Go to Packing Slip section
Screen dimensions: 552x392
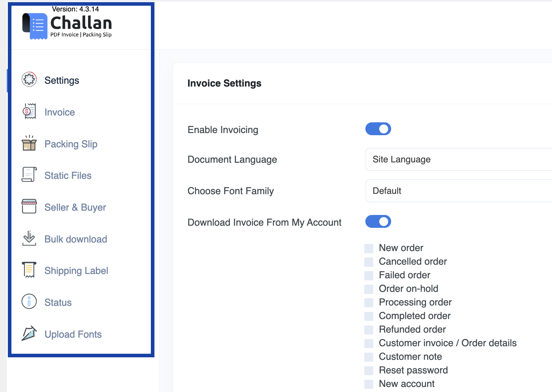click(71, 144)
